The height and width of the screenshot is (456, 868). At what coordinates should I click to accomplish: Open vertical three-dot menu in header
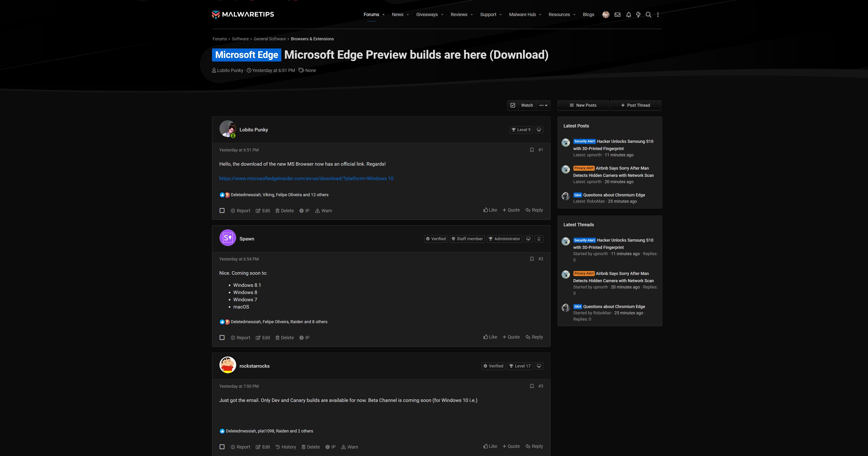click(658, 14)
